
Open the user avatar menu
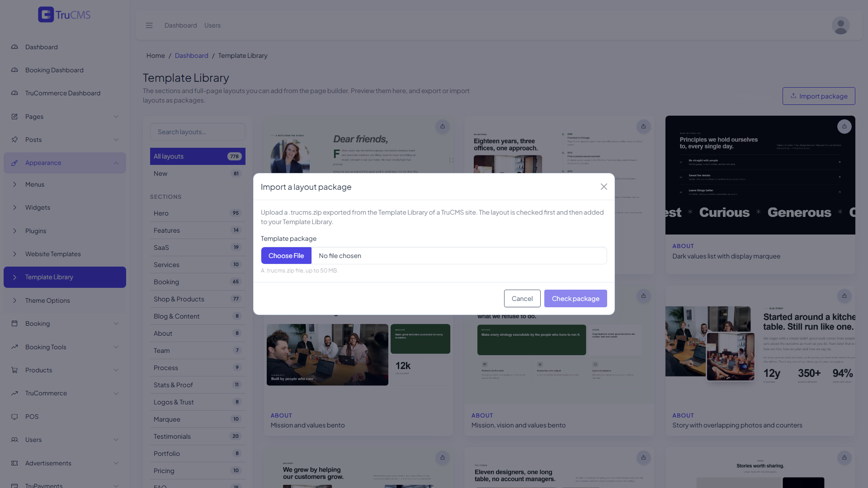pos(840,25)
